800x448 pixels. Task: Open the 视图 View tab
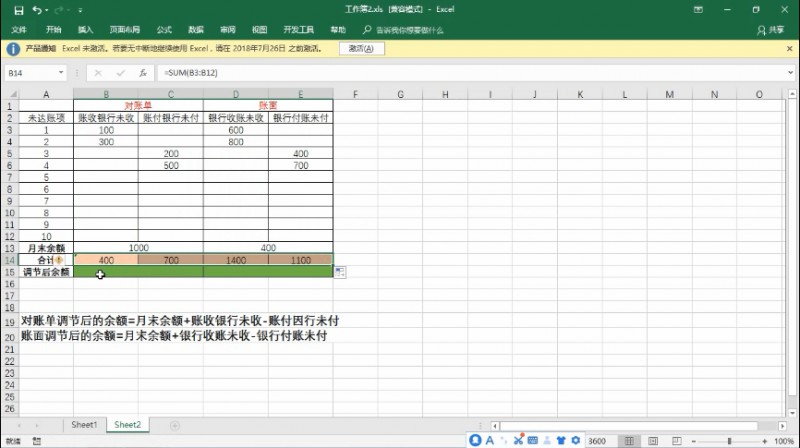(259, 30)
